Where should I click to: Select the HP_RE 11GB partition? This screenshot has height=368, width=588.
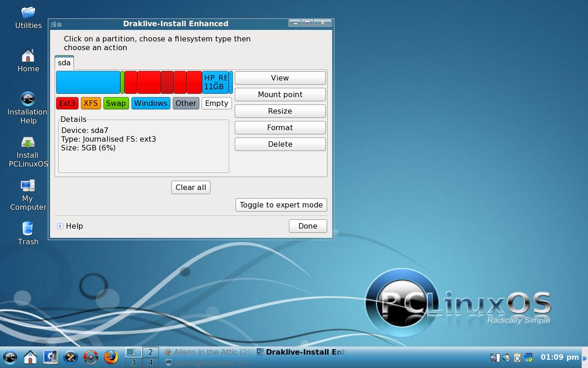click(x=215, y=82)
